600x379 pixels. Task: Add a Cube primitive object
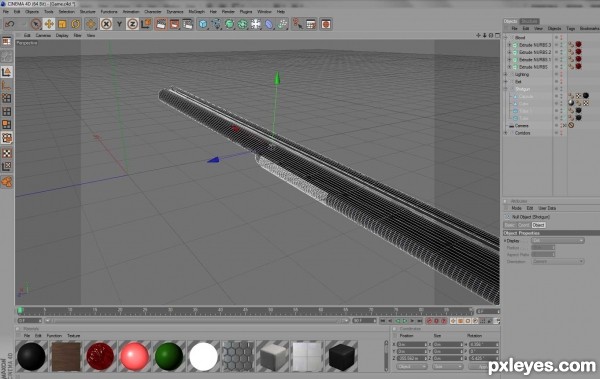[203, 24]
